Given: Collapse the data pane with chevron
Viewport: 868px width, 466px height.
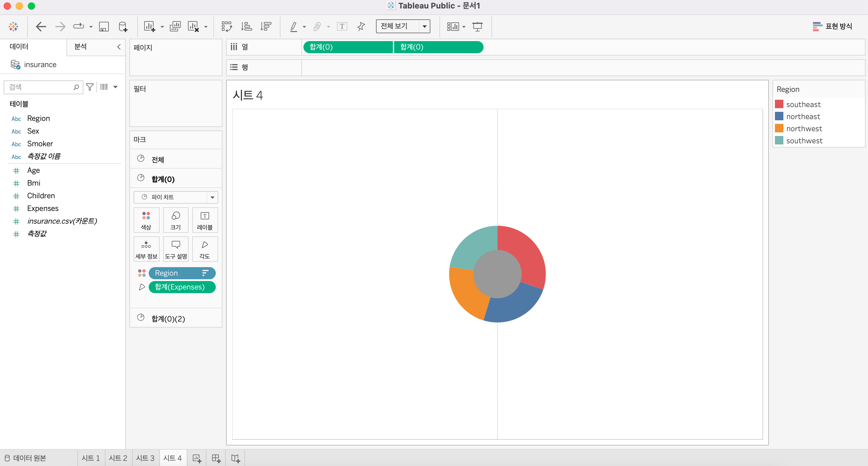Looking at the screenshot, I should [x=118, y=47].
